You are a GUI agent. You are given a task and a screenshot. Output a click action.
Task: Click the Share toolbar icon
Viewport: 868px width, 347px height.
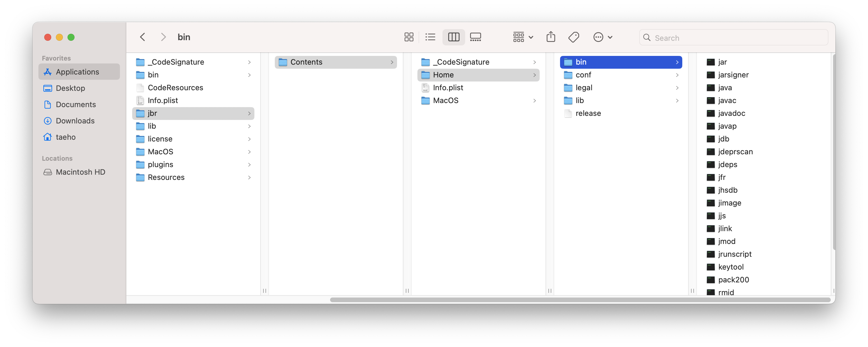click(x=551, y=37)
